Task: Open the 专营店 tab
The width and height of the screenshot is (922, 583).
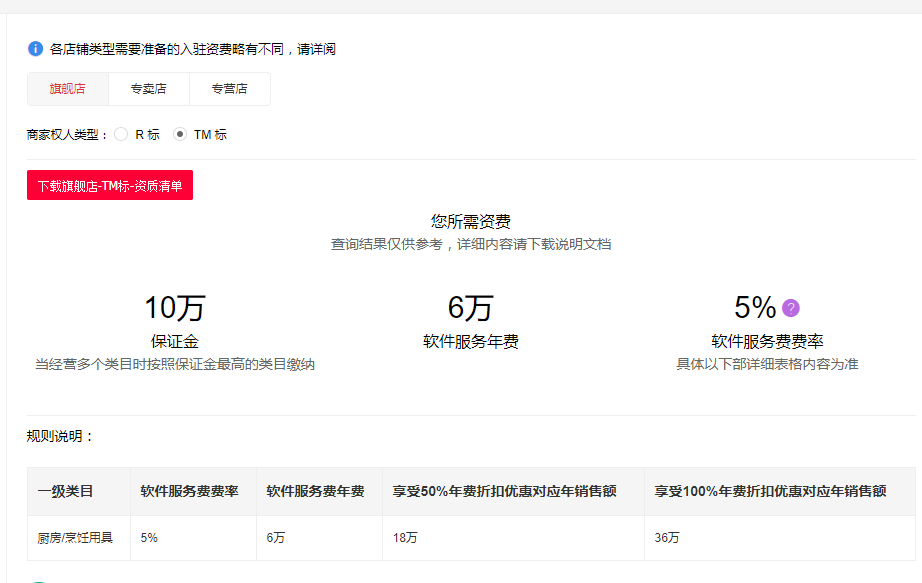Action: (x=230, y=89)
